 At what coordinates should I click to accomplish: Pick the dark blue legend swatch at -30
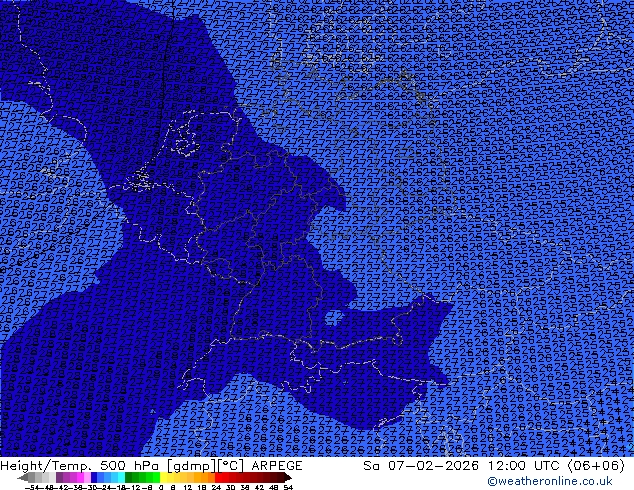[x=94, y=477]
